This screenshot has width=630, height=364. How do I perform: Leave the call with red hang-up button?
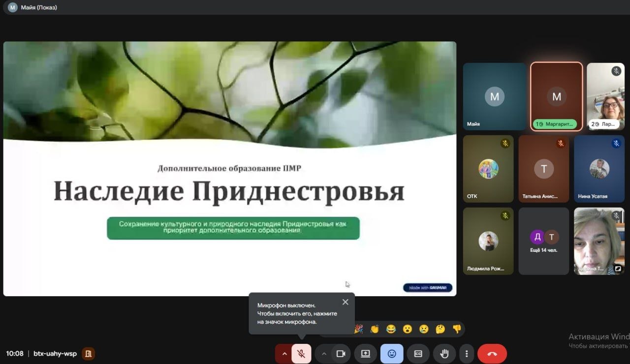coord(492,354)
